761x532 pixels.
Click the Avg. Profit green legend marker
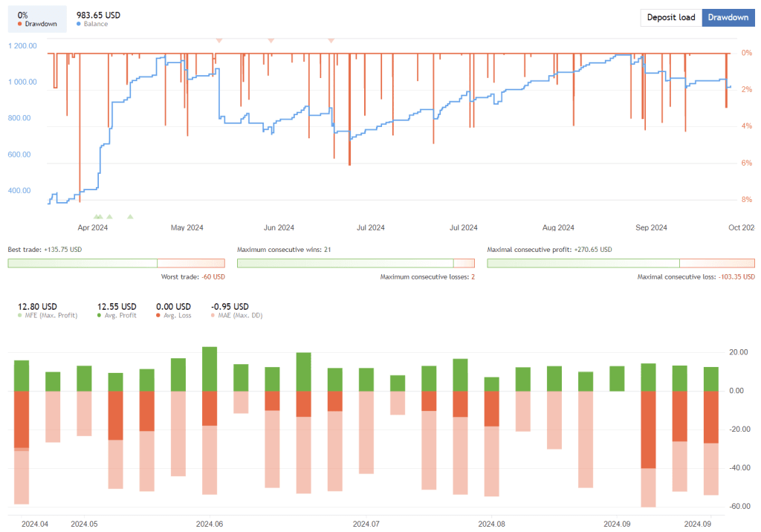100,314
